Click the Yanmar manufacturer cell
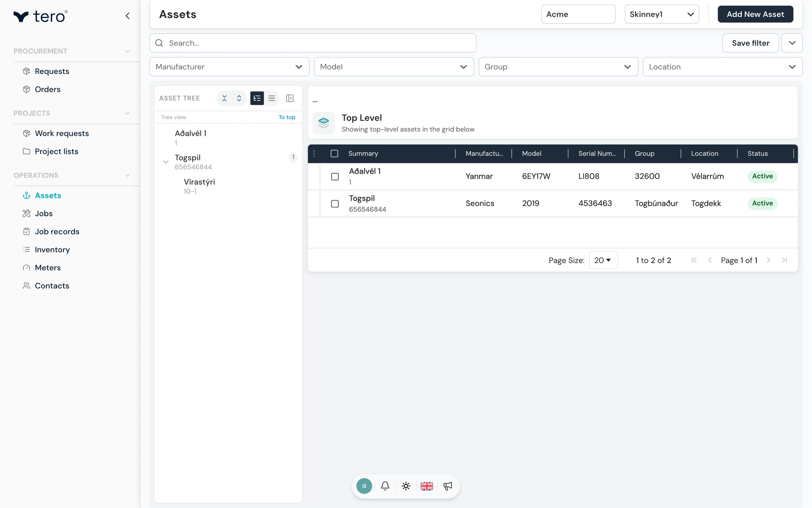Image resolution: width=812 pixels, height=508 pixels. coord(479,176)
